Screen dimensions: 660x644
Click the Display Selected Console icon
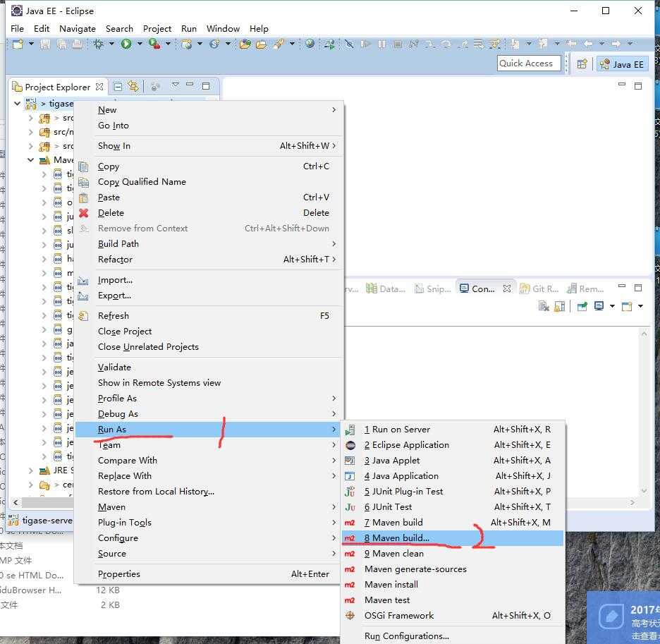click(599, 306)
